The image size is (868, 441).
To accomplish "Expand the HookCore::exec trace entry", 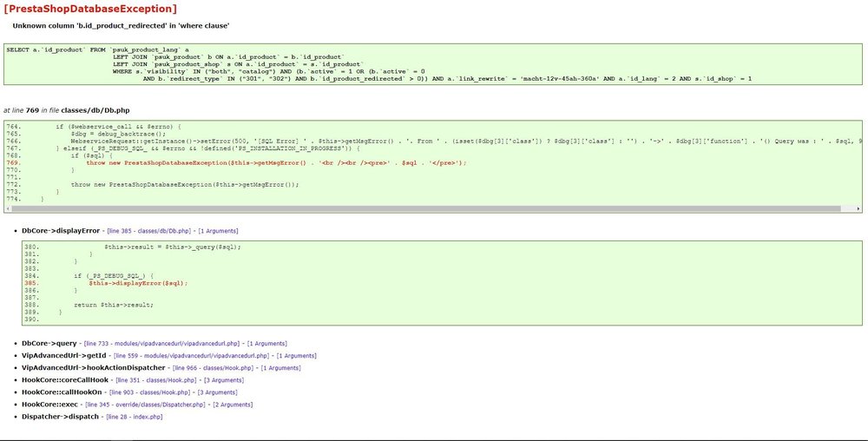I will pos(49,405).
